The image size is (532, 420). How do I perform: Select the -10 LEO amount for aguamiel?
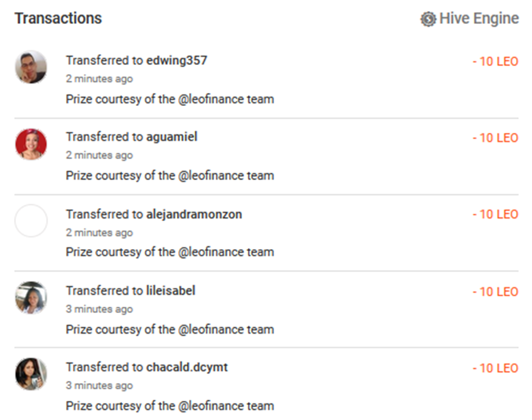(x=495, y=138)
